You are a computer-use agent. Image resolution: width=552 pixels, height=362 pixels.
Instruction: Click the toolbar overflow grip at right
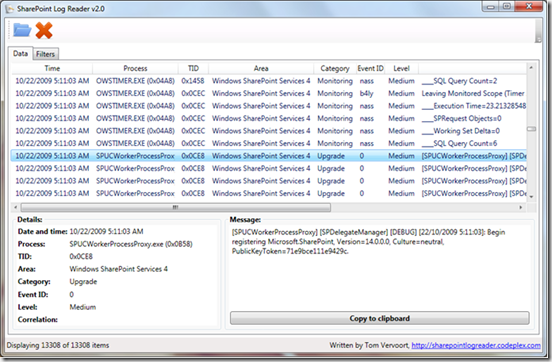coord(538,31)
